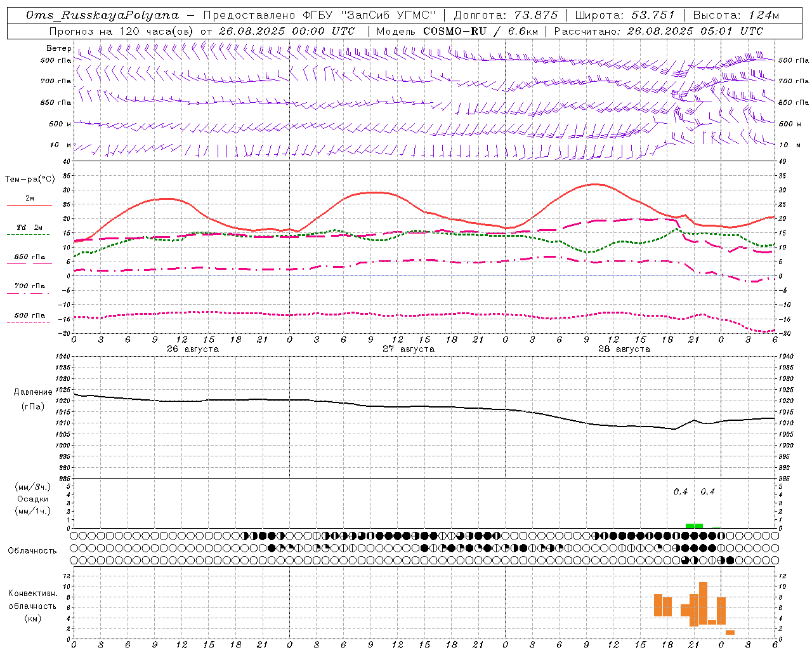Click the black pressure curve in the Давление chart

424,407
